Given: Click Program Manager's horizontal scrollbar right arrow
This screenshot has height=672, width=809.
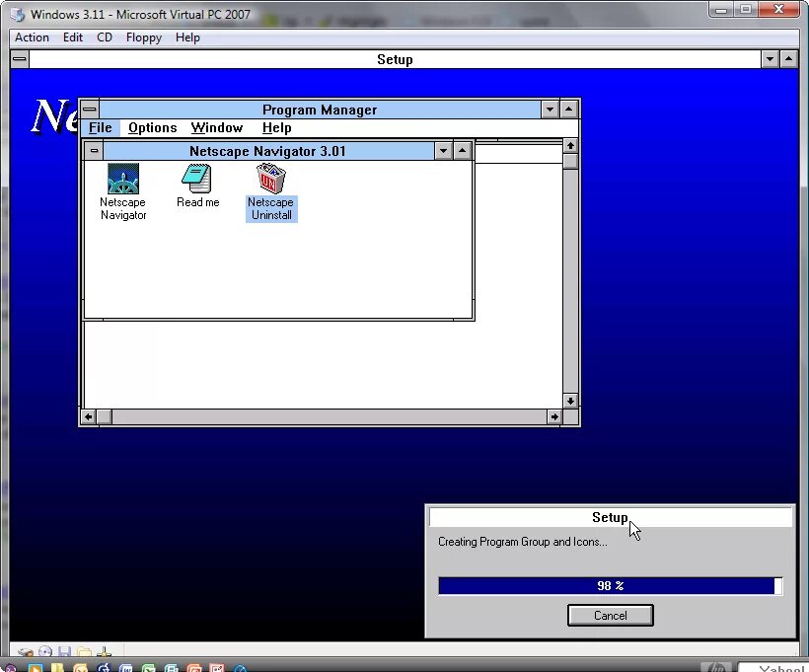Looking at the screenshot, I should 554,416.
